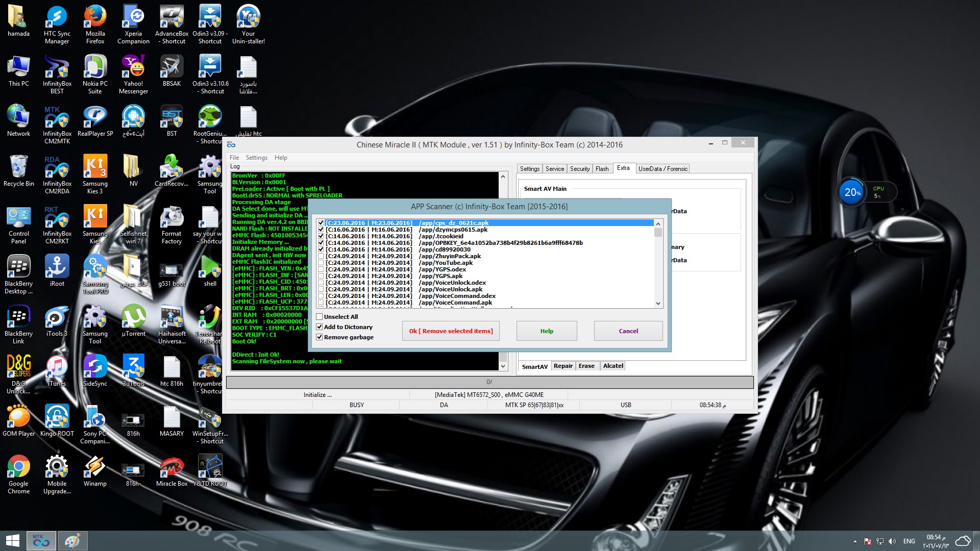The height and width of the screenshot is (551, 980).
Task: Open iRoot desktop icon
Action: click(57, 271)
